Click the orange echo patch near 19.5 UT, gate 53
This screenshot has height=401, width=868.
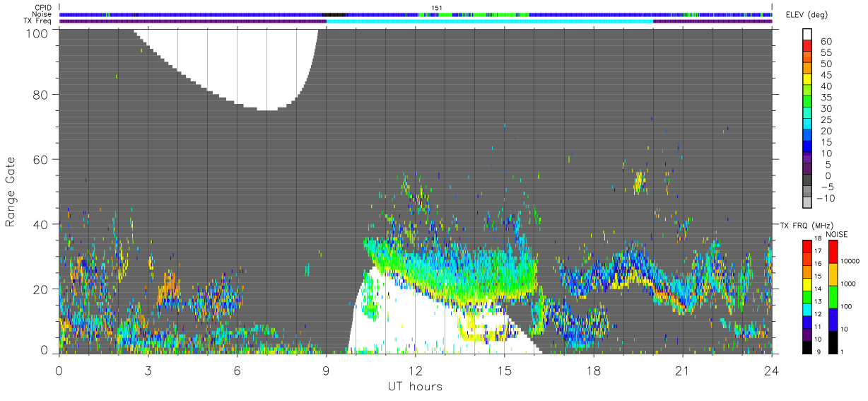639,182
